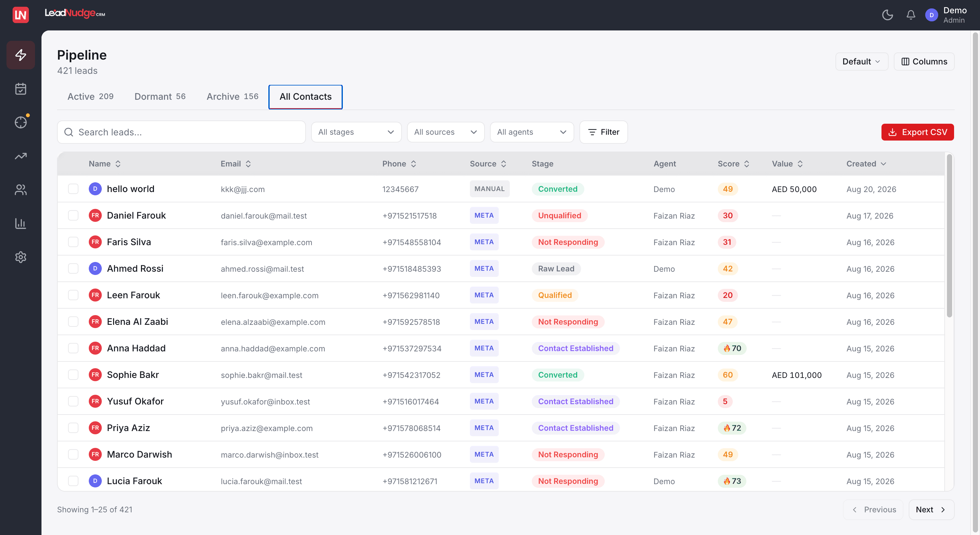Image resolution: width=980 pixels, height=535 pixels.
Task: Click the fire icon on score 73
Action: tap(727, 481)
